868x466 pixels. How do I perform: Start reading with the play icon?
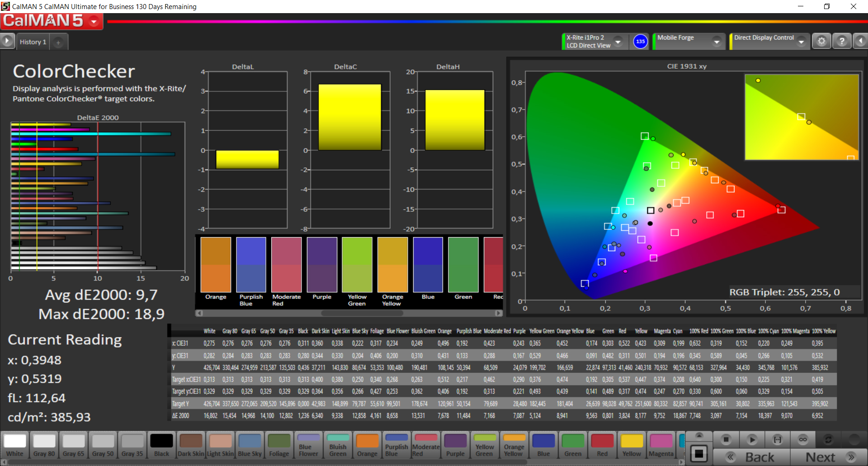pos(752,439)
